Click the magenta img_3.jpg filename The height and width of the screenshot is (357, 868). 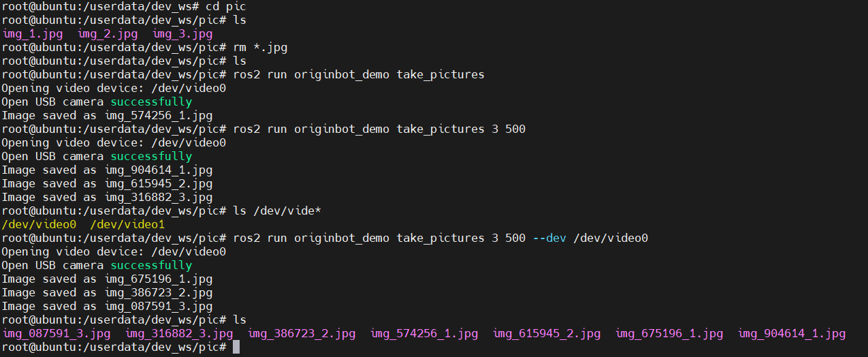tap(182, 34)
